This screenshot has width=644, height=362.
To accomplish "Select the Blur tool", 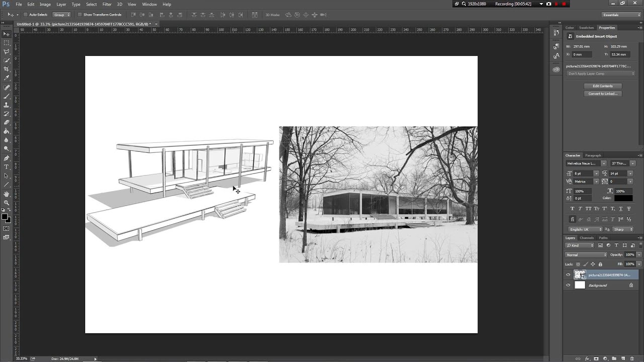I will [x=7, y=140].
